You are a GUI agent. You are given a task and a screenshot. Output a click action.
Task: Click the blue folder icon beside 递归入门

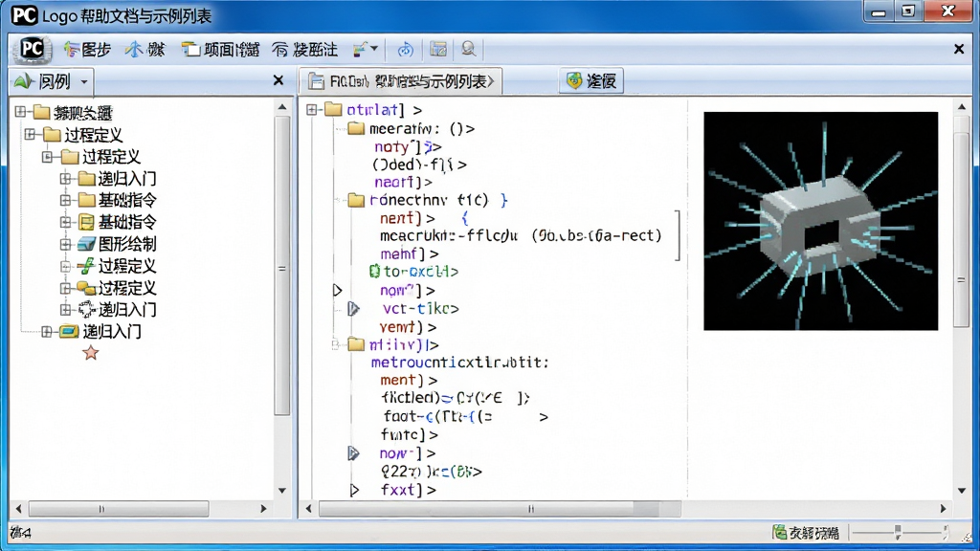68,331
